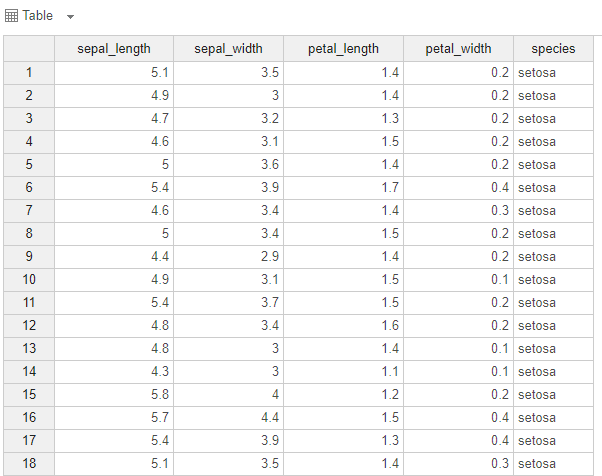The image size is (602, 476).
Task: Click the species column header
Action: click(553, 49)
